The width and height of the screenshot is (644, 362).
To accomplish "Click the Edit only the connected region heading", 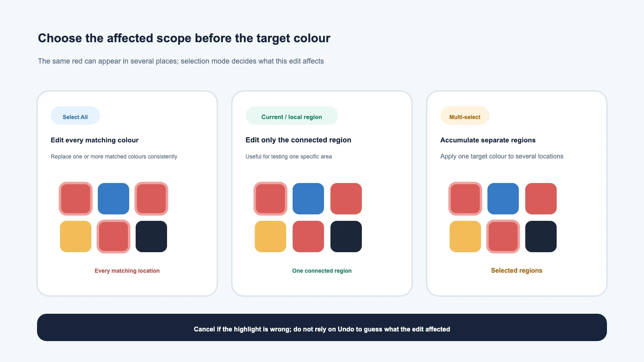I will click(x=298, y=140).
